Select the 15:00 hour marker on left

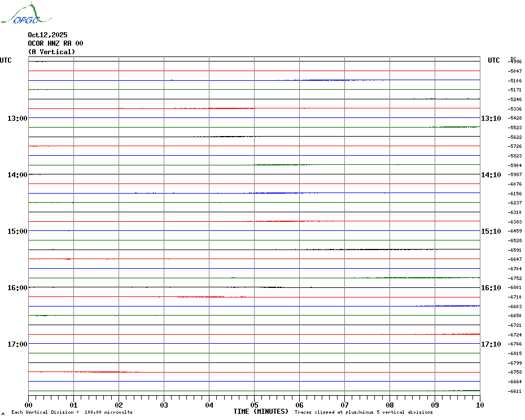click(x=17, y=231)
